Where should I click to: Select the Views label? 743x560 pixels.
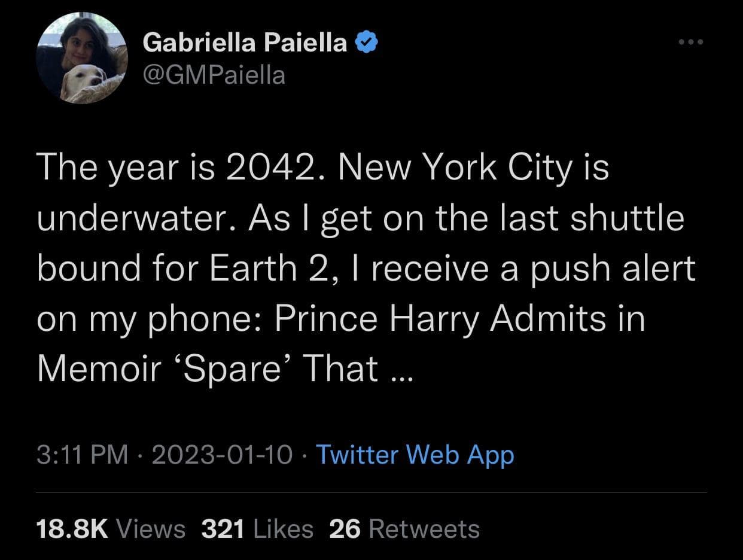pos(150,529)
